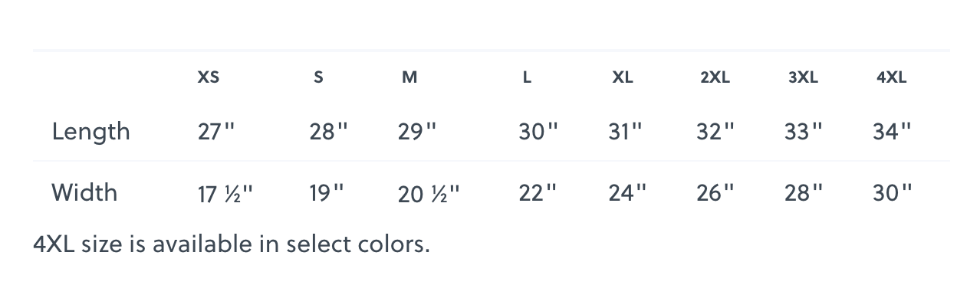Image resolution: width=980 pixels, height=308 pixels.
Task: Select the S size column header
Action: pyautogui.click(x=318, y=77)
